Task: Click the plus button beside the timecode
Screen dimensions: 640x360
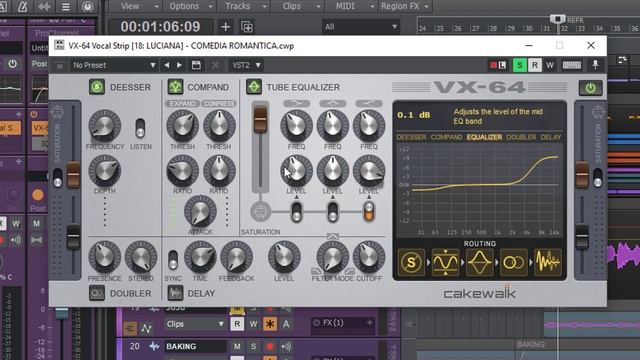Action: click(x=225, y=27)
